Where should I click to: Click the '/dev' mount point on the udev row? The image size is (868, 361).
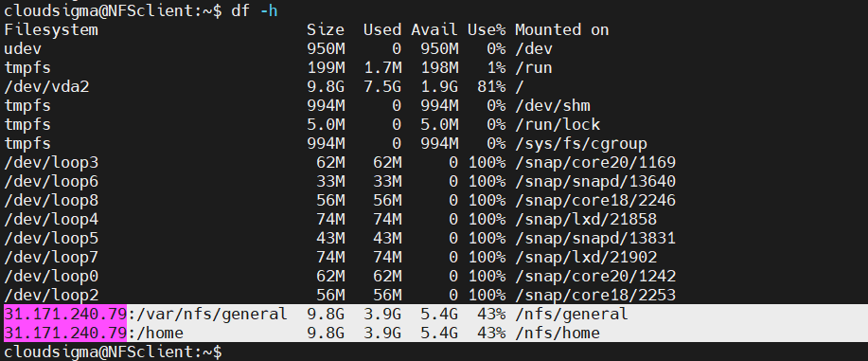(534, 49)
